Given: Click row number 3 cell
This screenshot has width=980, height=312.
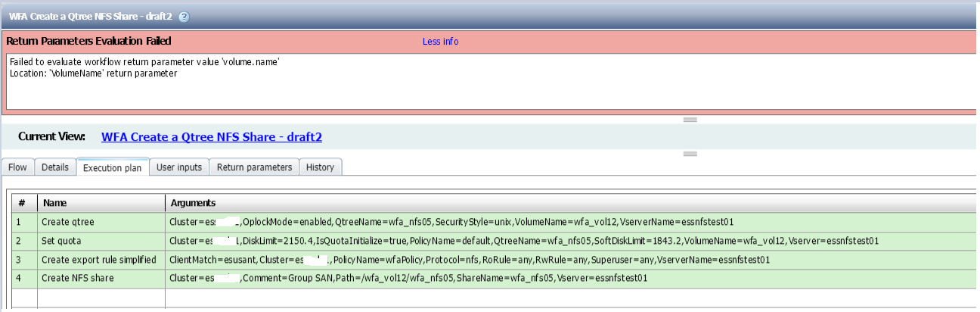Looking at the screenshot, I should tap(24, 260).
